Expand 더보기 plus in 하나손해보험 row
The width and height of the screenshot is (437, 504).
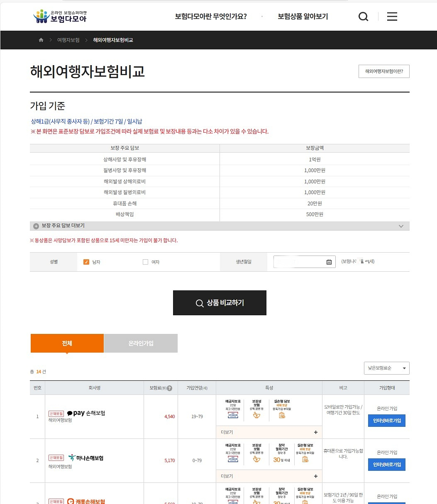tap(316, 476)
